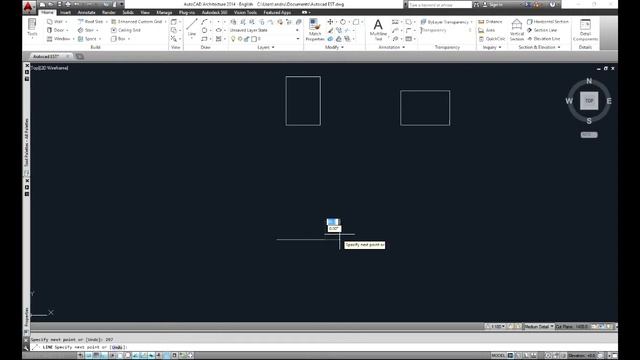The height and width of the screenshot is (360, 640).
Task: Click the Section Line tool
Action: click(542, 30)
